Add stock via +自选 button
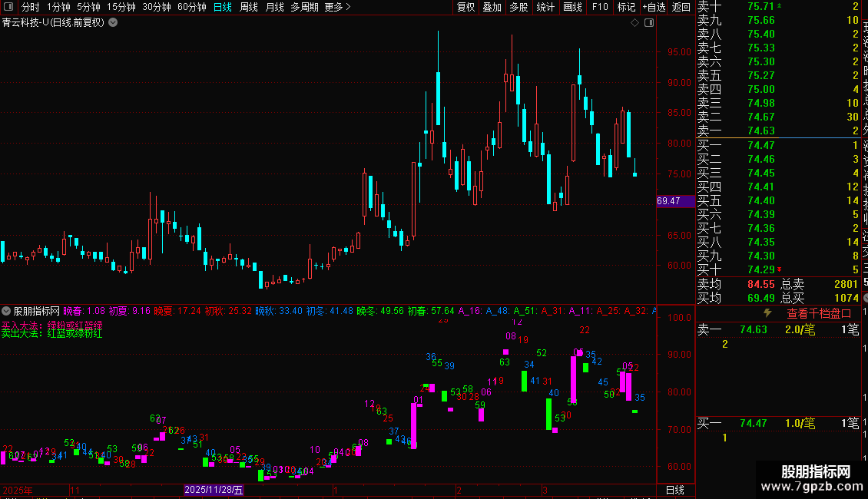The height and width of the screenshot is (499, 868). [654, 7]
